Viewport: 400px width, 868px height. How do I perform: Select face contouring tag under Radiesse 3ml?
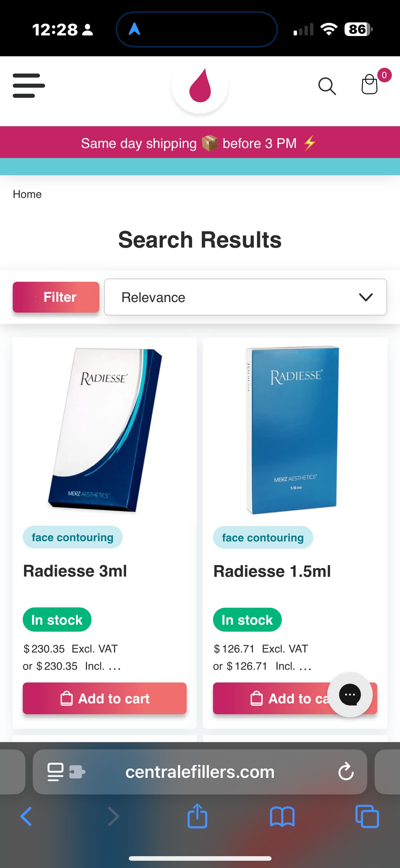(x=72, y=537)
